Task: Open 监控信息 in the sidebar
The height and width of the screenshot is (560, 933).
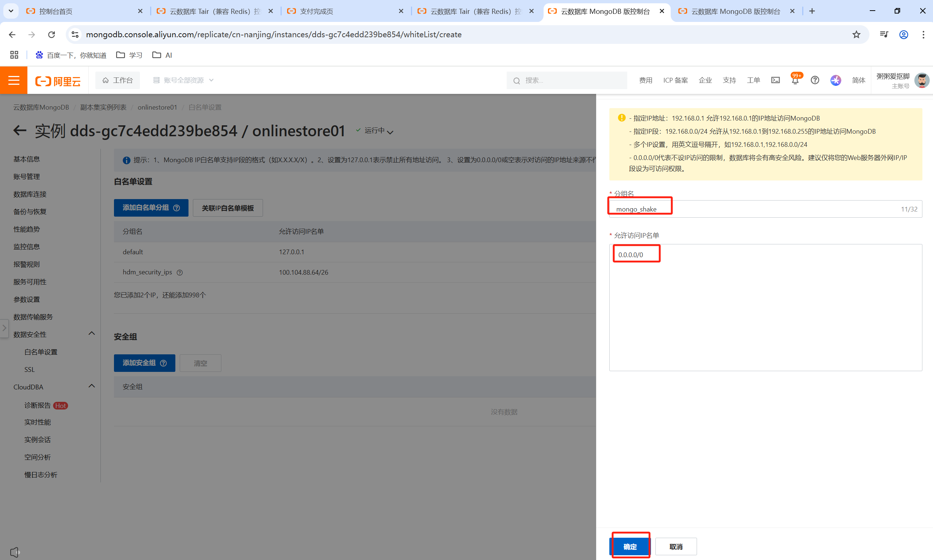Action: (x=26, y=247)
